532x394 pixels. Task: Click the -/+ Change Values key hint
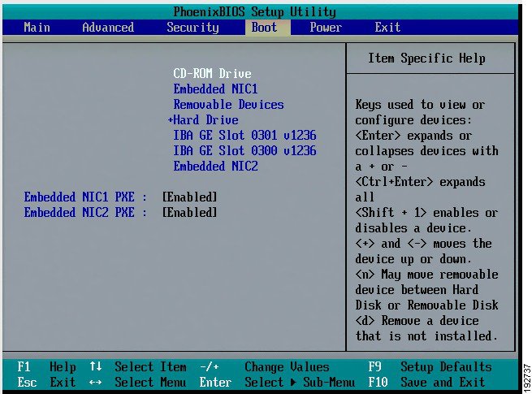265,367
